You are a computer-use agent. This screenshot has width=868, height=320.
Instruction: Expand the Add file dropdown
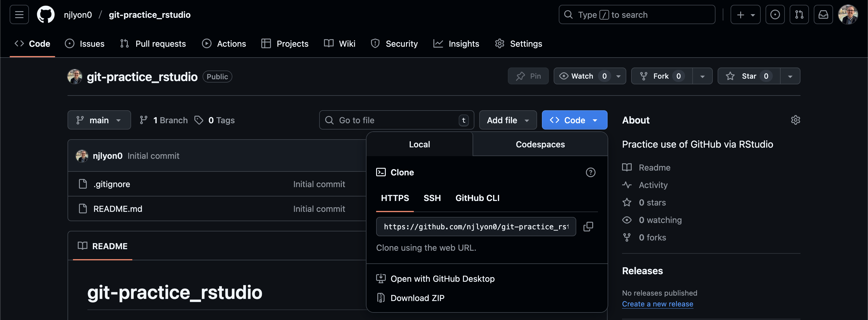(x=508, y=120)
